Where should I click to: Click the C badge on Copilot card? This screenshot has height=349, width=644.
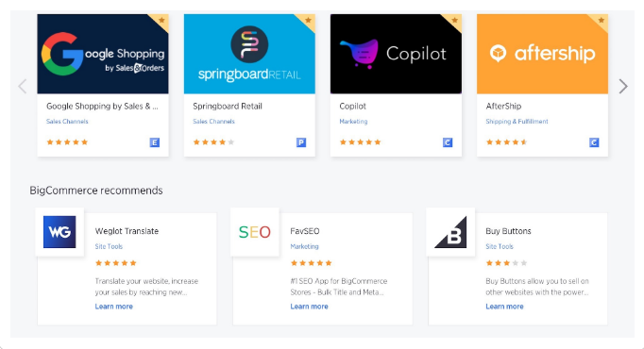point(448,142)
